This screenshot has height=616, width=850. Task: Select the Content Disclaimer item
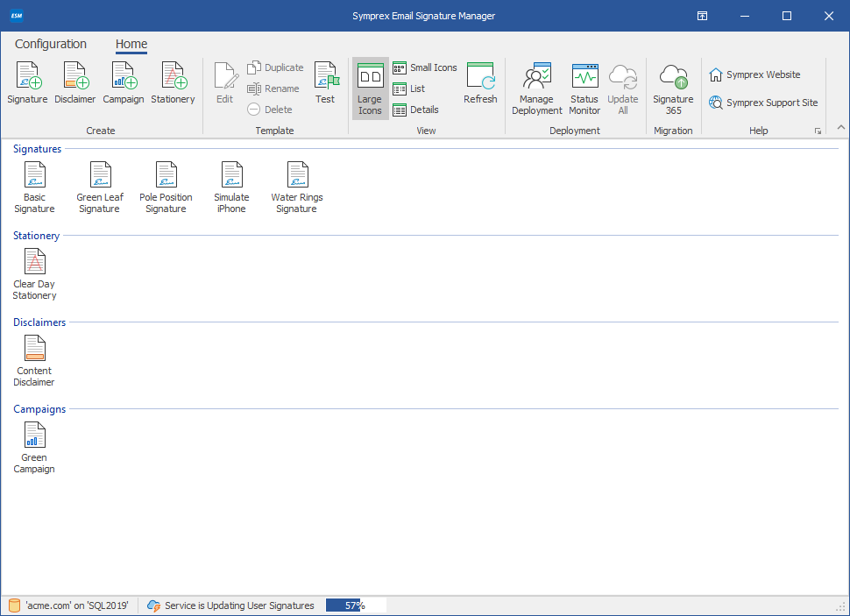point(34,361)
